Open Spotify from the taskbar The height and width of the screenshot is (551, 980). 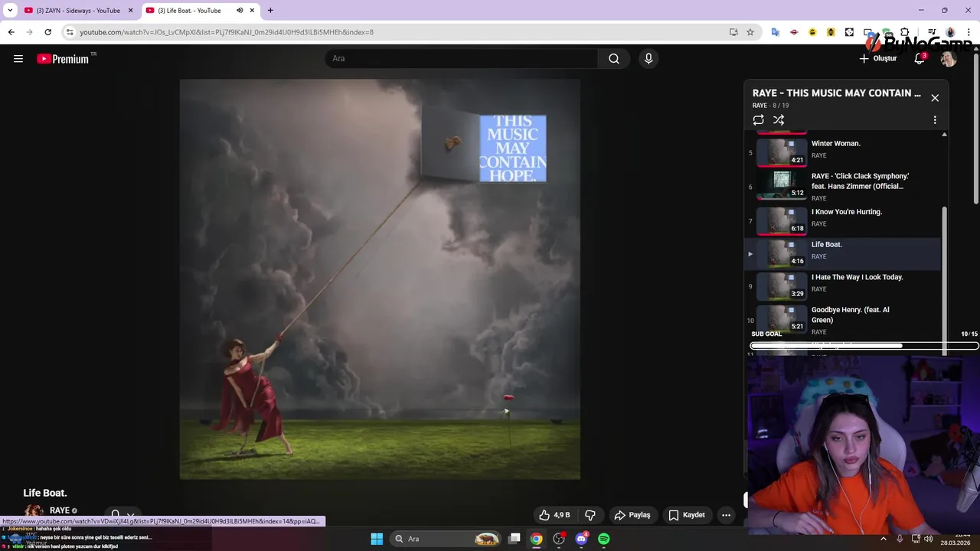[x=604, y=539]
